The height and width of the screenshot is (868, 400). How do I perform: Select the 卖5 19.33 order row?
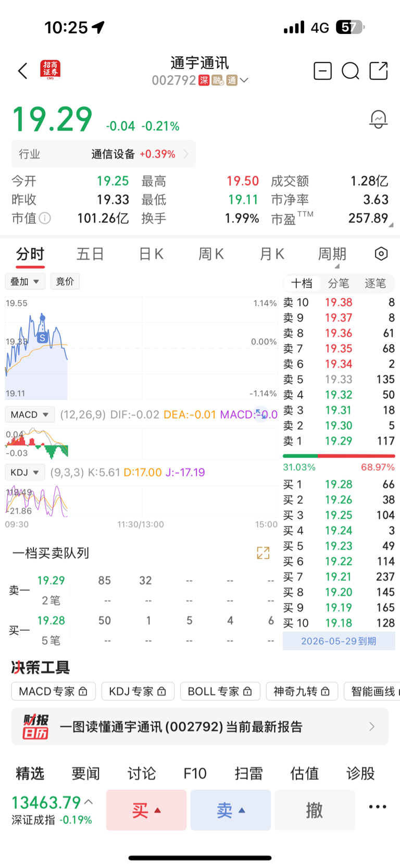339,380
